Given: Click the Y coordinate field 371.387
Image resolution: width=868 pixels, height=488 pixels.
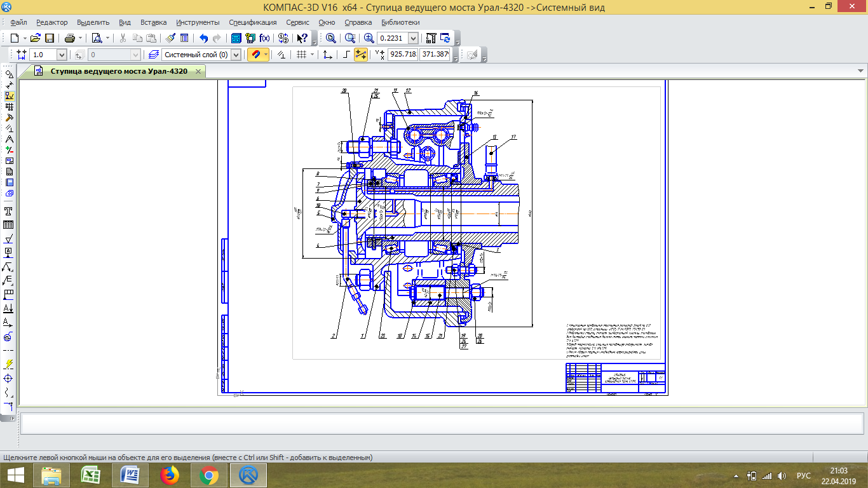Looking at the screenshot, I should coord(435,55).
